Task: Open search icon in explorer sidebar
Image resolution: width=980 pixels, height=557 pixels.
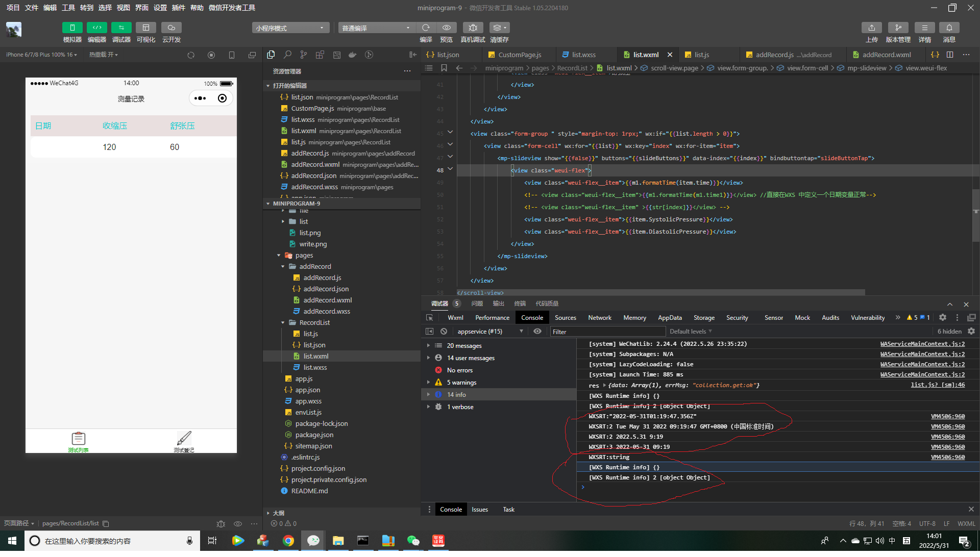Action: [x=287, y=55]
